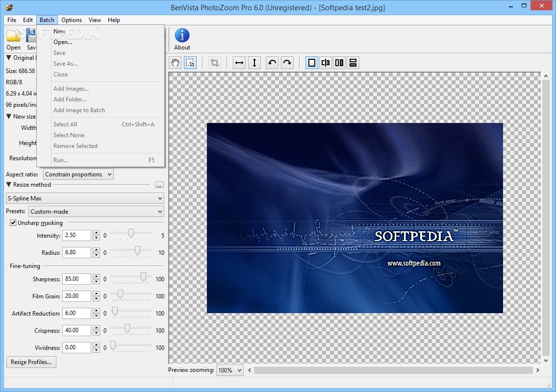Collapse the Original section triangle
This screenshot has width=556, height=392.
pyautogui.click(x=9, y=57)
